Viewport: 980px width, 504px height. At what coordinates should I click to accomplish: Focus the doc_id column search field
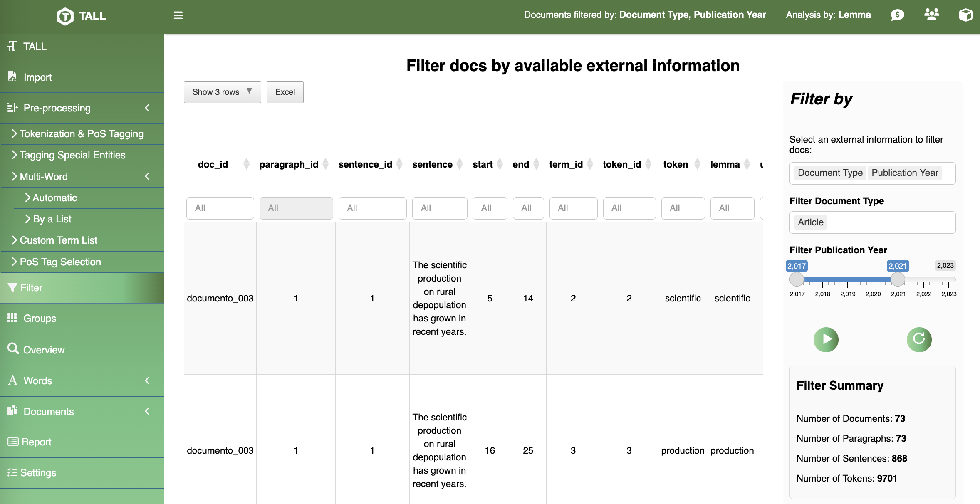click(x=220, y=208)
